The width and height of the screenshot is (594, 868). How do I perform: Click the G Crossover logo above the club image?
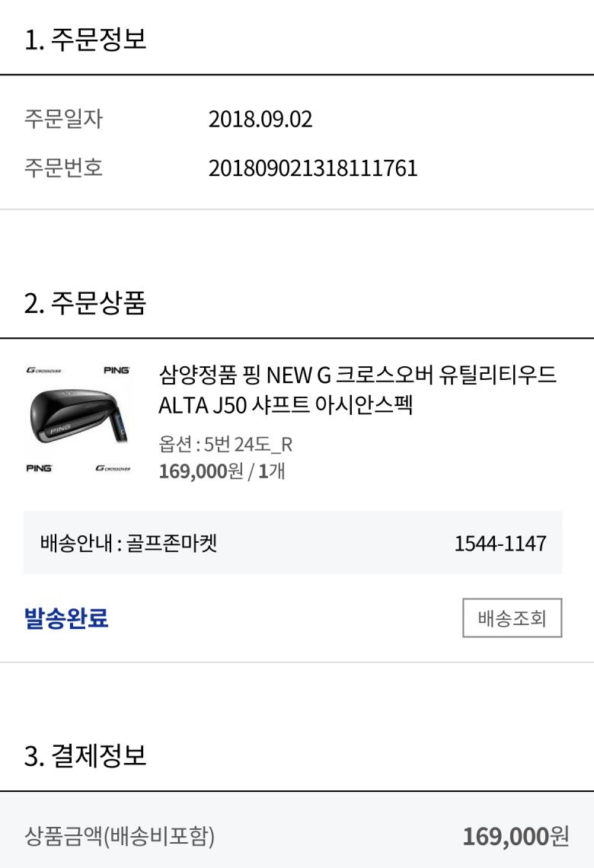[43, 371]
